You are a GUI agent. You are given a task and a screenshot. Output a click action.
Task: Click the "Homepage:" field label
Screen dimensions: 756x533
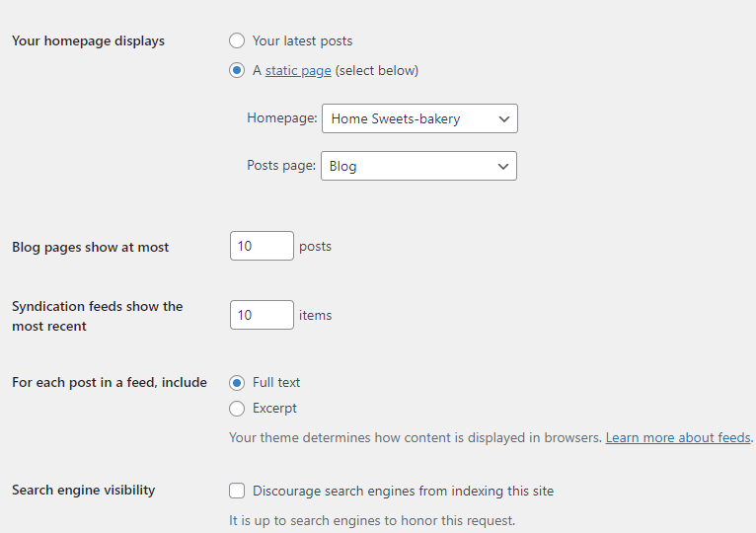[x=282, y=118]
